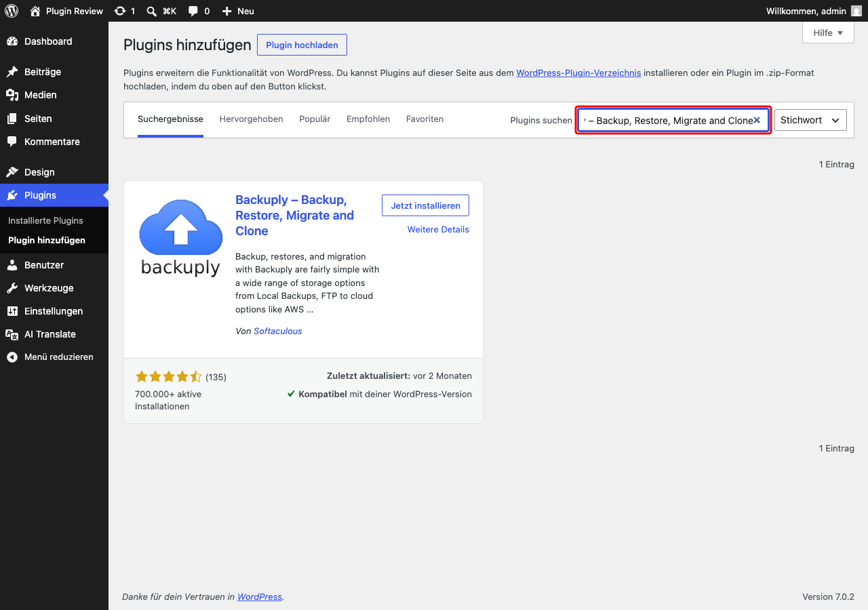
Task: Open the Seiten menu label
Action: 38,119
